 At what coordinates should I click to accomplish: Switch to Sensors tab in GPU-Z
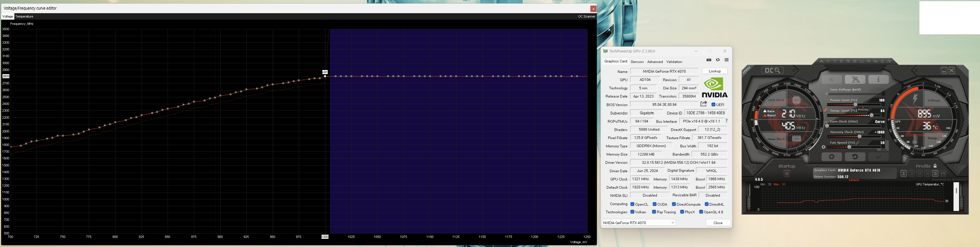[637, 62]
